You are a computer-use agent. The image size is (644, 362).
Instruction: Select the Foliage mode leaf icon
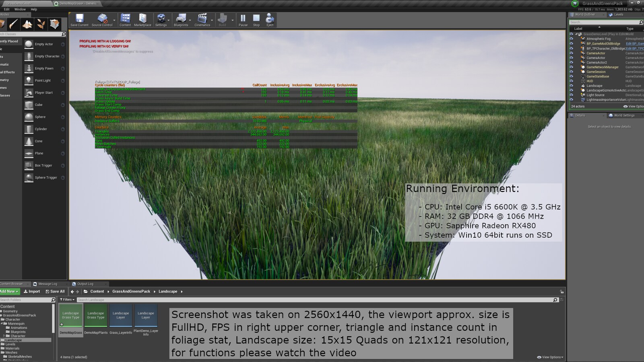pos(41,25)
